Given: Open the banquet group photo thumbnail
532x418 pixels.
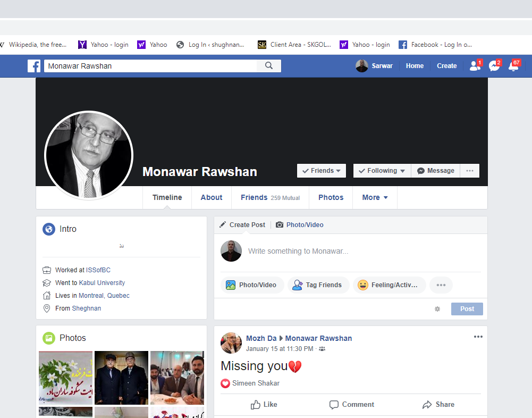Looking at the screenshot, I should (177, 378).
